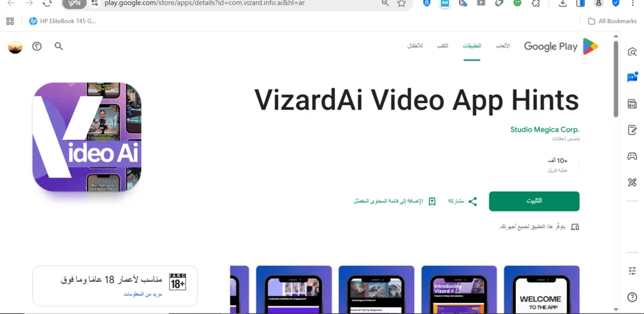
Task: Click the blue shield lock extension
Action: [x=427, y=3]
